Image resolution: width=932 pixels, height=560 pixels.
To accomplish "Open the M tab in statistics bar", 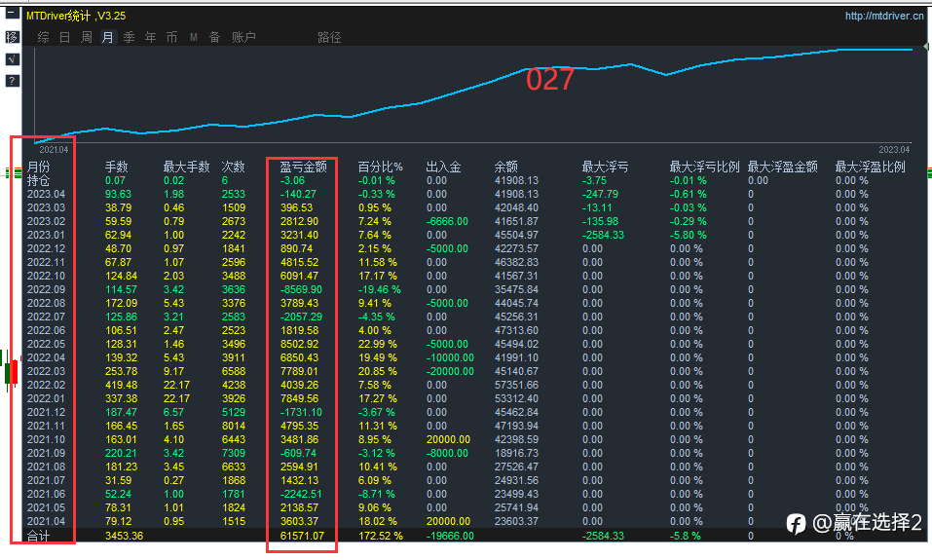I will coord(193,37).
